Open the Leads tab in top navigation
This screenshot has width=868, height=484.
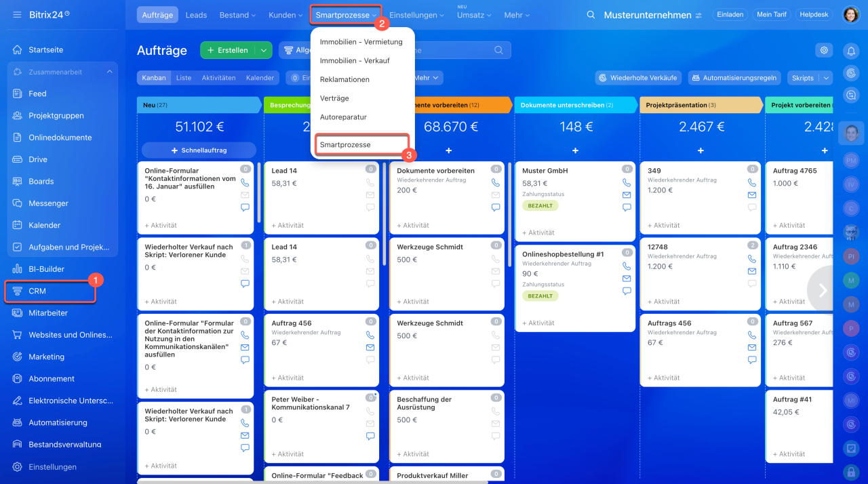click(196, 15)
